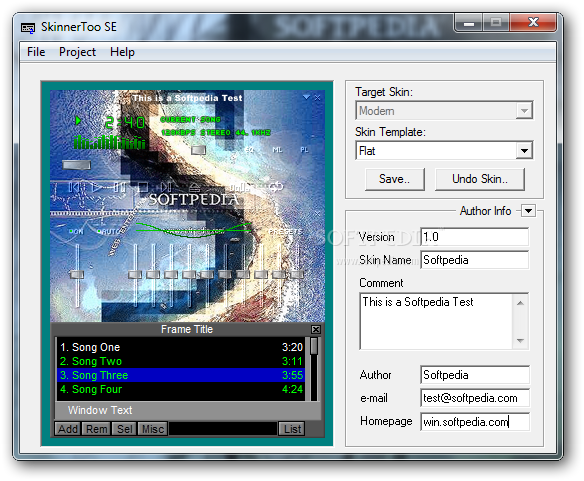Close the Frame Title playlist panel
The width and height of the screenshot is (584, 481).
point(315,329)
